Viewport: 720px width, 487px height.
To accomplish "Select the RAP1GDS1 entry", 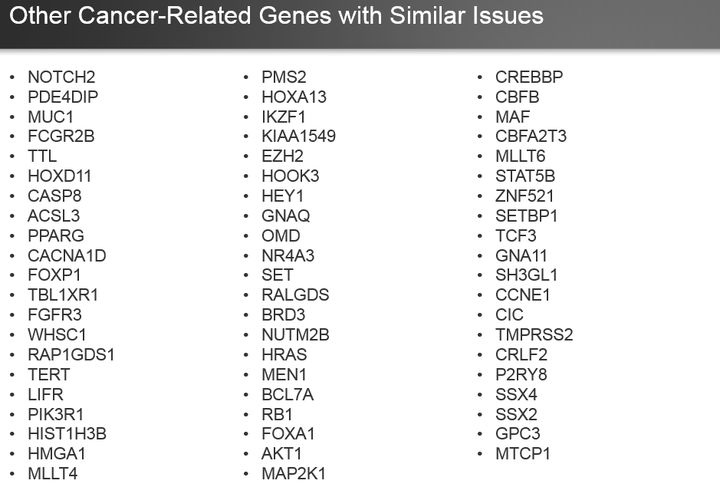I will pos(71,354).
